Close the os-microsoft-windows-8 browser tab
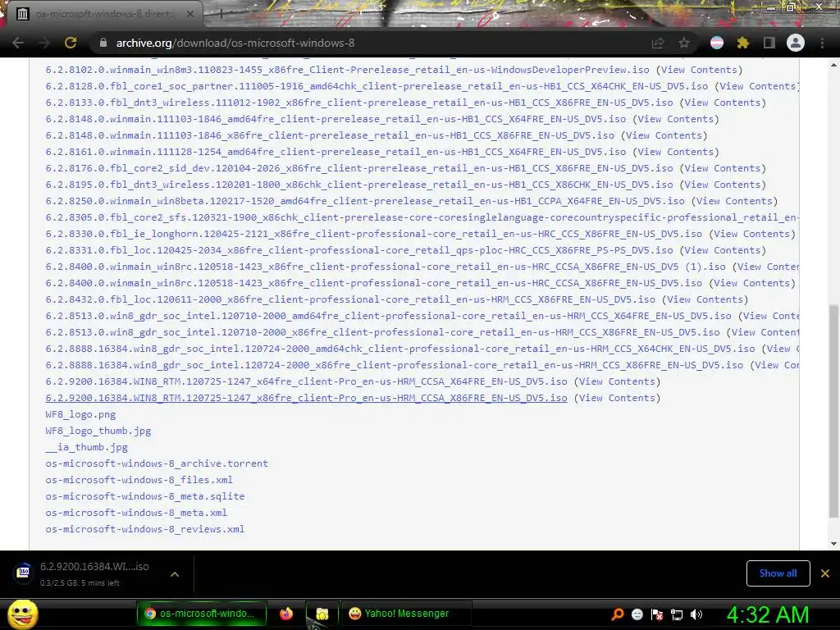Screen dimensions: 840x630 coord(190,15)
